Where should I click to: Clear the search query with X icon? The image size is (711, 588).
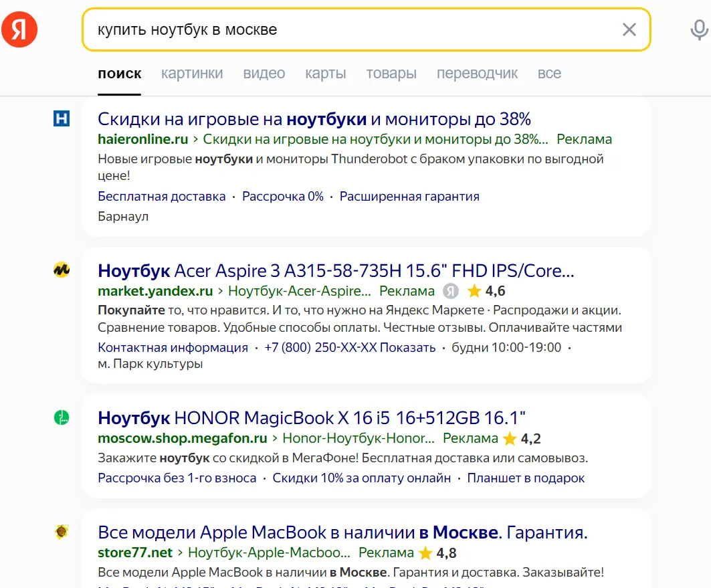[x=629, y=29]
